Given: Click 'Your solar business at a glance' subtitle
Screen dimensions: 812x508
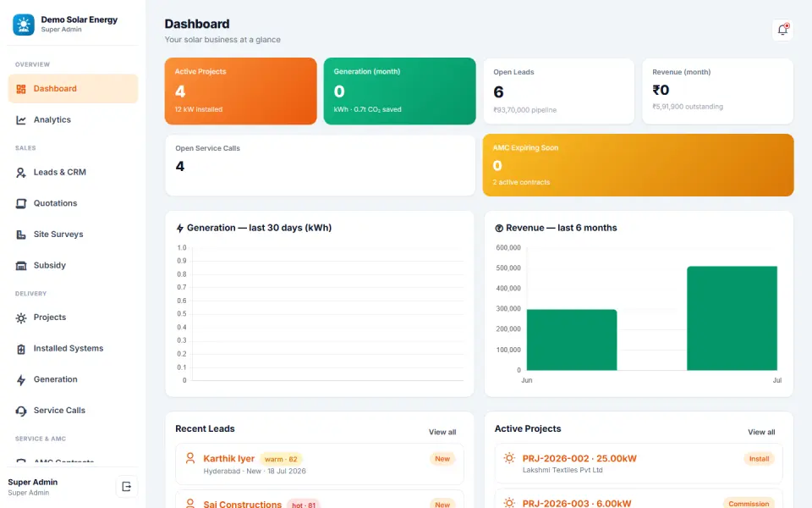Looking at the screenshot, I should [222, 40].
